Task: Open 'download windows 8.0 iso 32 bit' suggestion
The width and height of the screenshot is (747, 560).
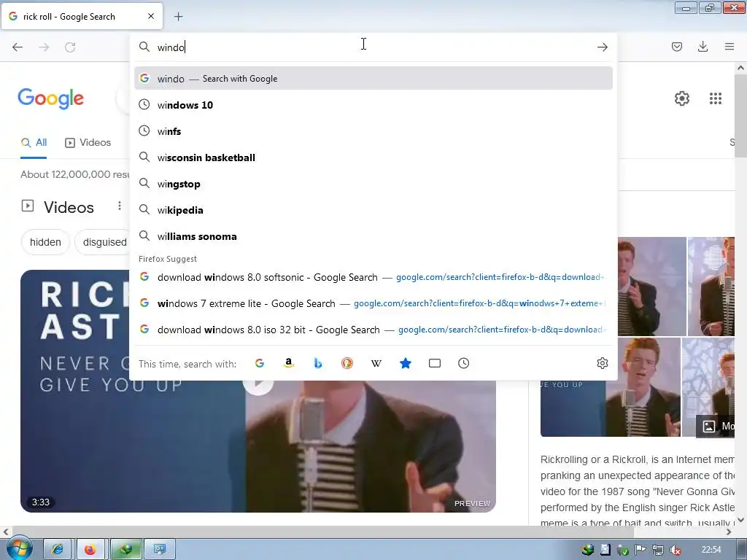Action: point(373,330)
